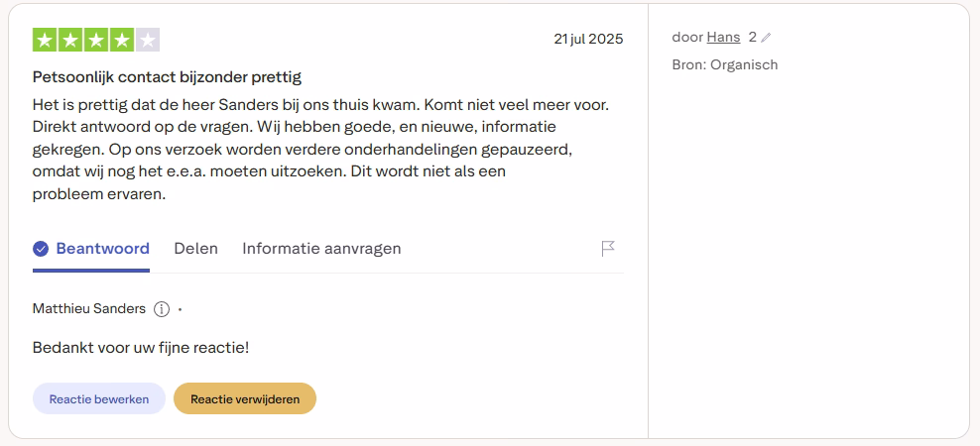This screenshot has height=446, width=980.
Task: Click the pencil icon next to Hans
Action: click(766, 38)
